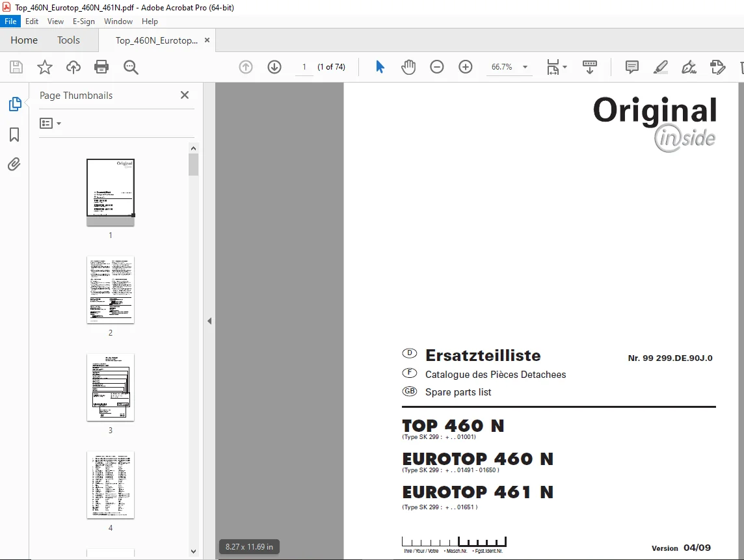Click the 'EUROTOP 461 N' title
The height and width of the screenshot is (560, 744).
(478, 492)
